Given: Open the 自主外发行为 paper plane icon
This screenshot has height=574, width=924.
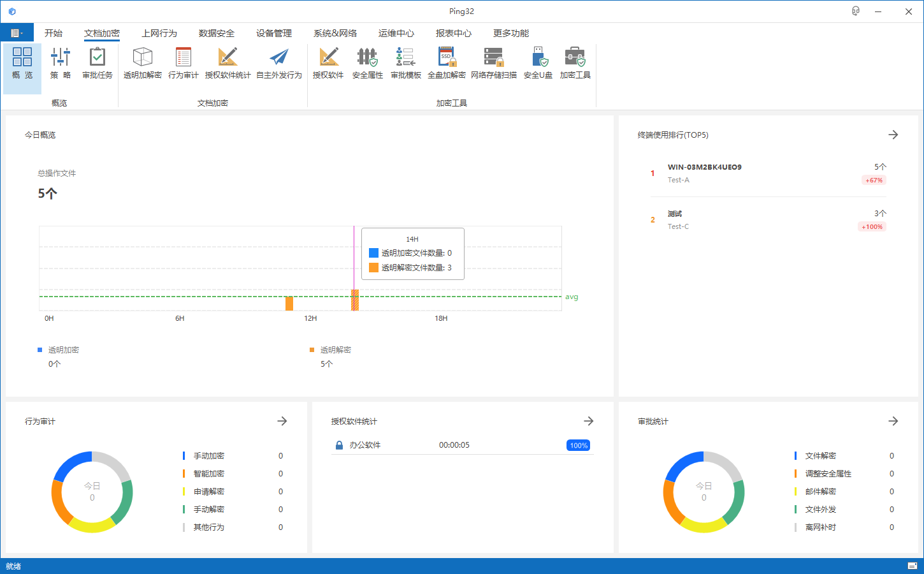Looking at the screenshot, I should [279, 63].
